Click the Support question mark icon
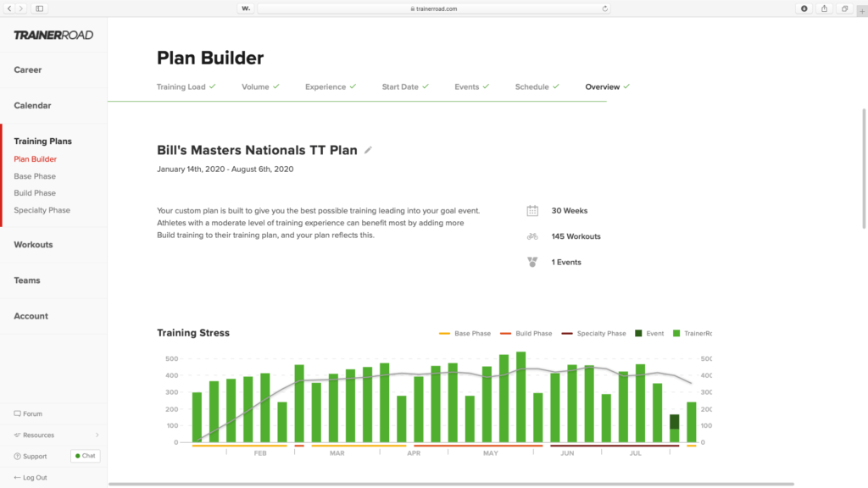Screen dimensions: 868x488 click(x=17, y=457)
